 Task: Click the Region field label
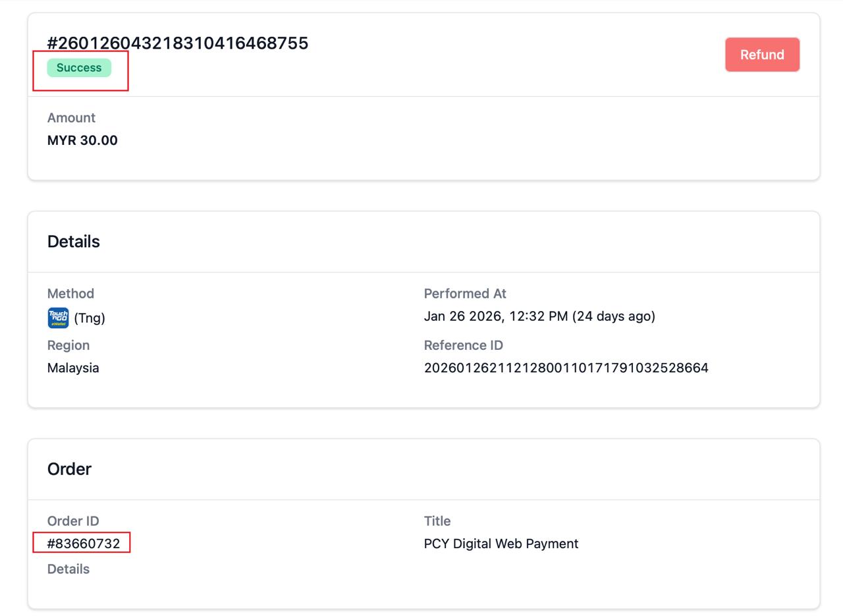coord(68,345)
